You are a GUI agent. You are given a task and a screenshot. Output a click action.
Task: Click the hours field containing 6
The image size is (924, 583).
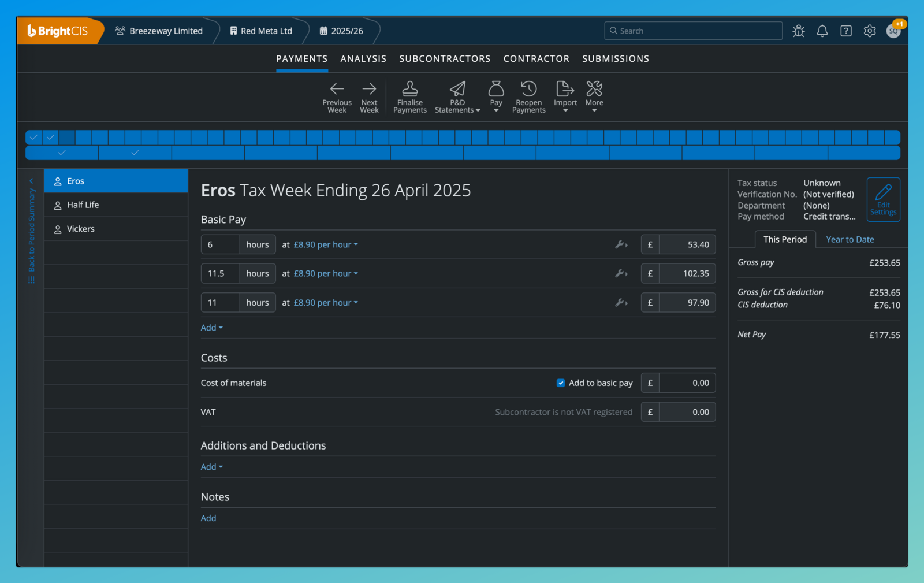click(x=220, y=245)
